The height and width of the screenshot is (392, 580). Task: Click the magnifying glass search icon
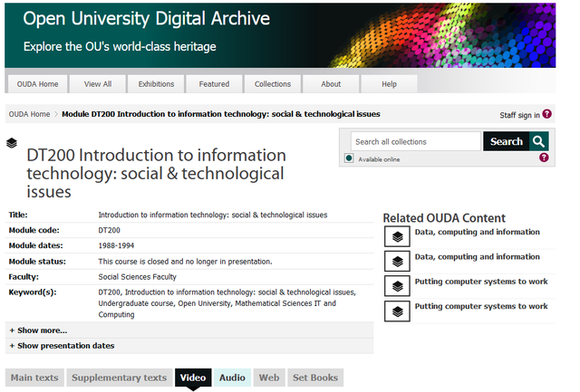pos(538,141)
